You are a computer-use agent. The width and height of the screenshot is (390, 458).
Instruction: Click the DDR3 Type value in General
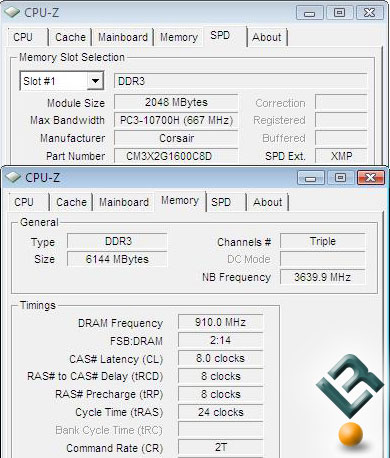(x=117, y=241)
